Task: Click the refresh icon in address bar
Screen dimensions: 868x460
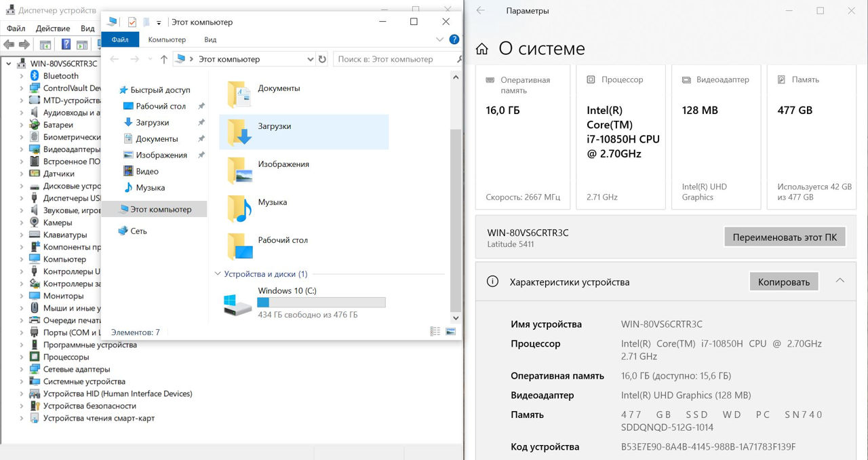Action: click(322, 59)
